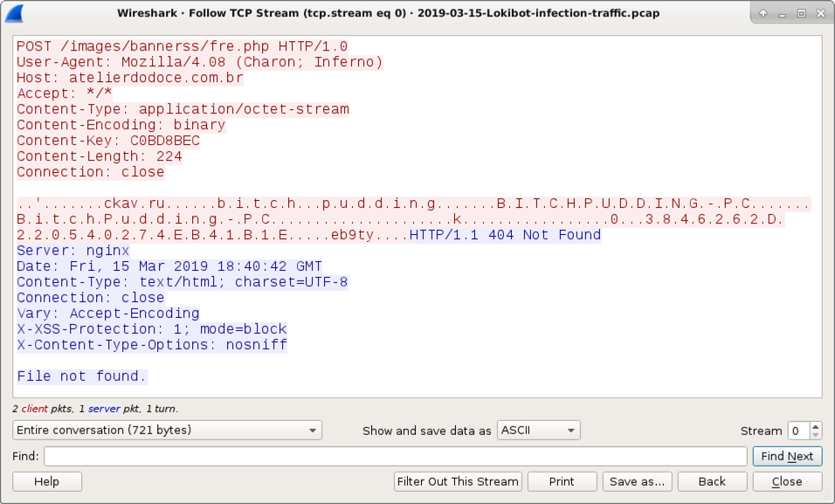Open the ASCII data format dropdown
Viewport: 835px width, 504px height.
(538, 430)
